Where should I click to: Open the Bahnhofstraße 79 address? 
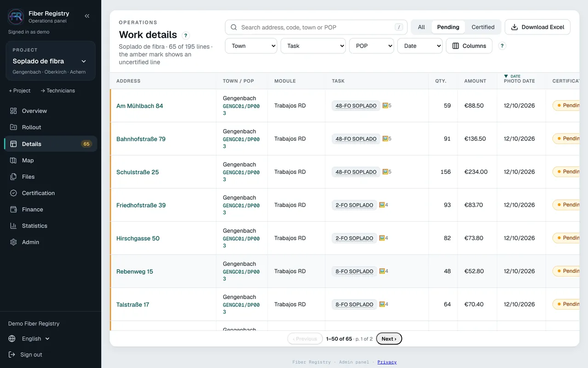pyautogui.click(x=141, y=139)
